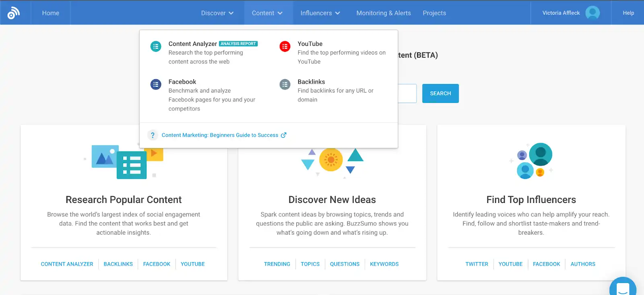Viewport: 644px width, 295px height.
Task: Select the dark blue Facebook list icon
Action: [156, 84]
